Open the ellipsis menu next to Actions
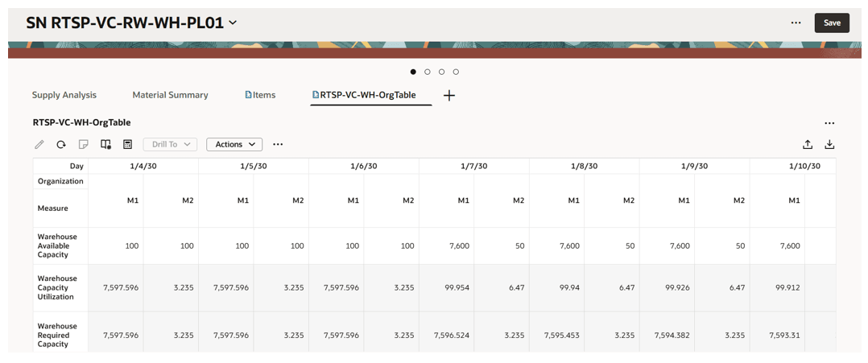Viewport: 868px width, 363px height. click(278, 144)
